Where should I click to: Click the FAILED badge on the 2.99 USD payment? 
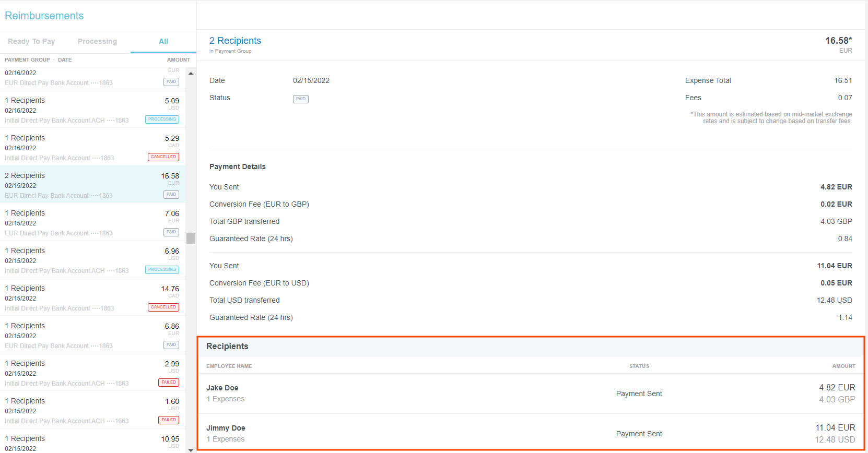(168, 383)
